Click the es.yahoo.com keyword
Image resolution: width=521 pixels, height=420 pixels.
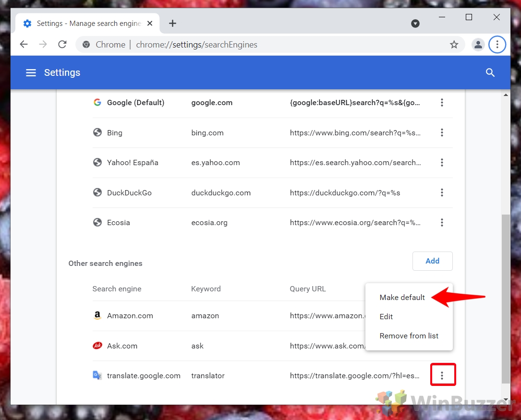pyautogui.click(x=215, y=163)
